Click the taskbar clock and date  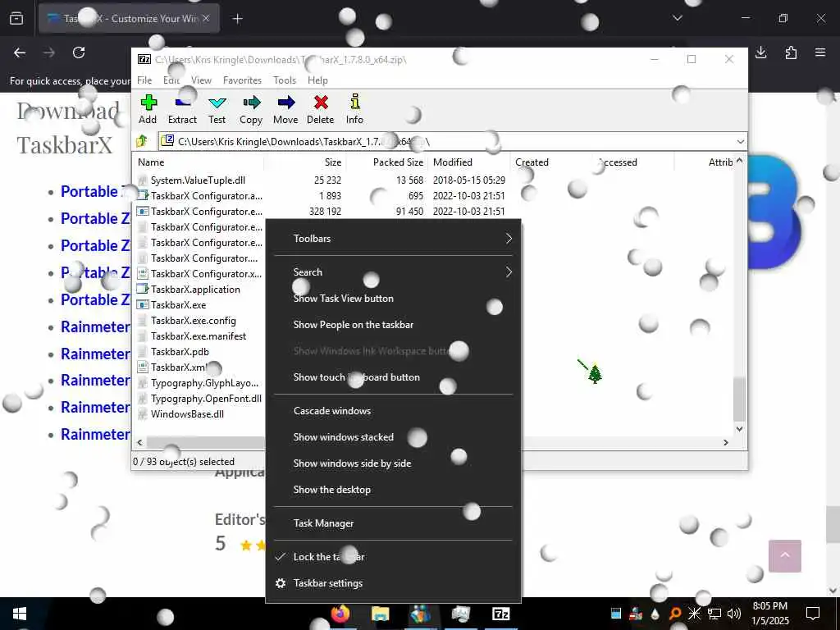coord(769,614)
